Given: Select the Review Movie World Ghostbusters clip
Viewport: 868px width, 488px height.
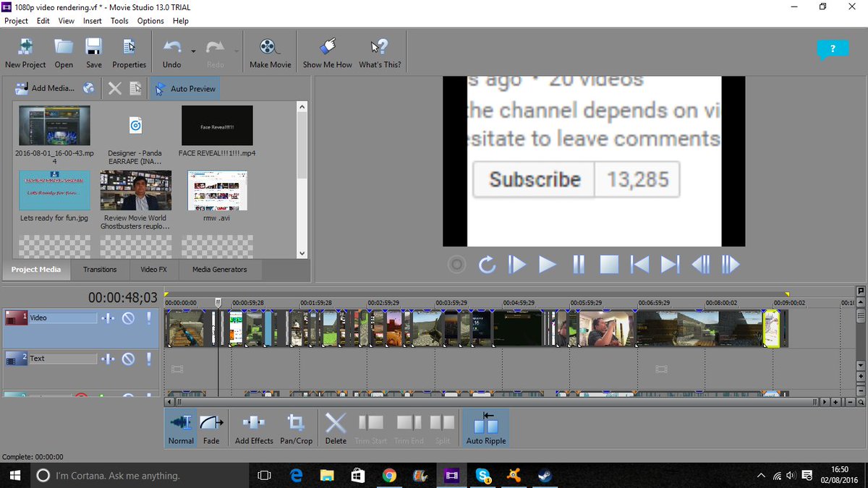Looking at the screenshot, I should (x=136, y=191).
